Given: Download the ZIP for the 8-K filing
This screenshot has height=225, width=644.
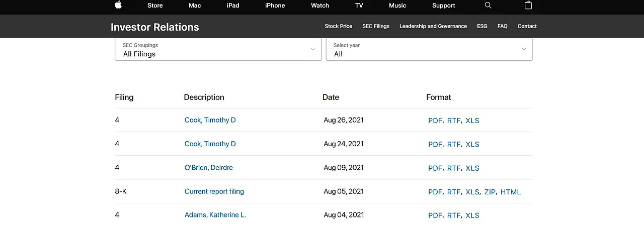Looking at the screenshot, I should point(490,192).
